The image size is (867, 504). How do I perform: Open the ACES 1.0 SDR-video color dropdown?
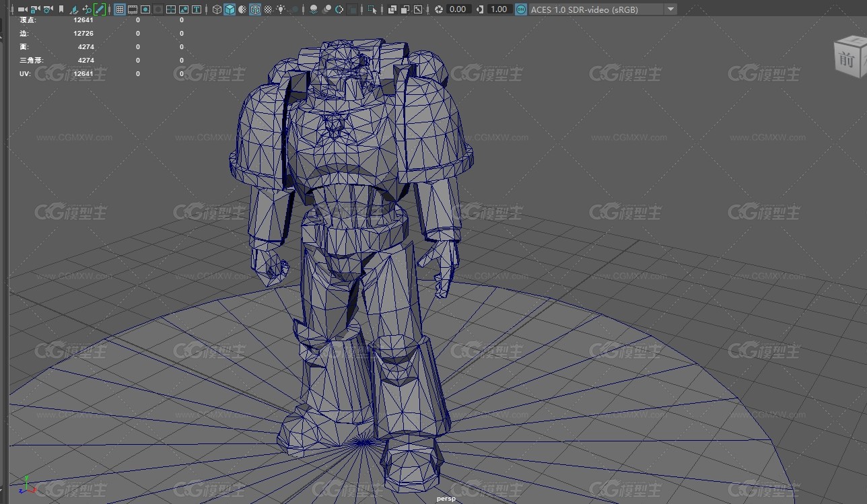[603, 9]
